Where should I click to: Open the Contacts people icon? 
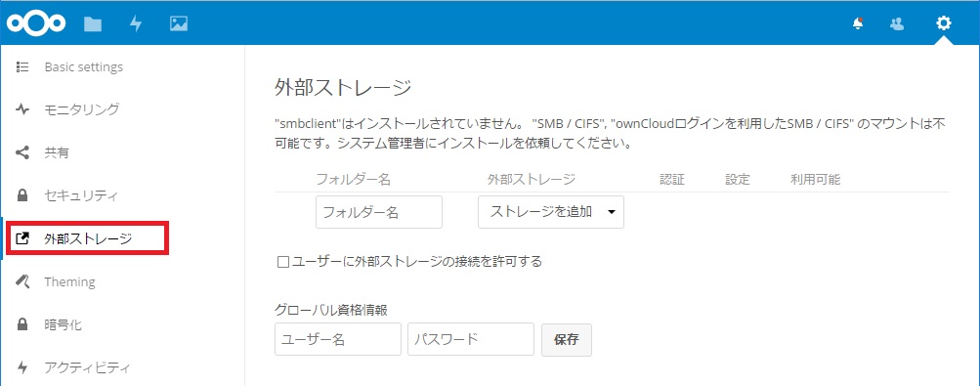897,23
